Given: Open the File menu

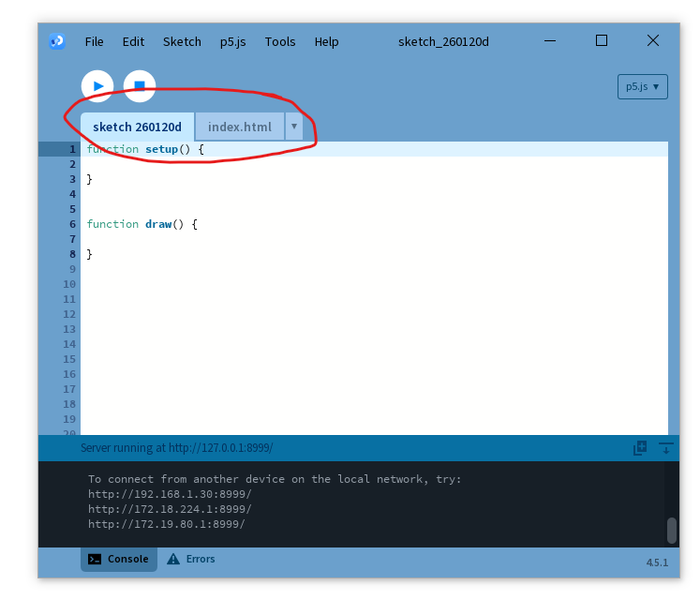Looking at the screenshot, I should [x=94, y=41].
